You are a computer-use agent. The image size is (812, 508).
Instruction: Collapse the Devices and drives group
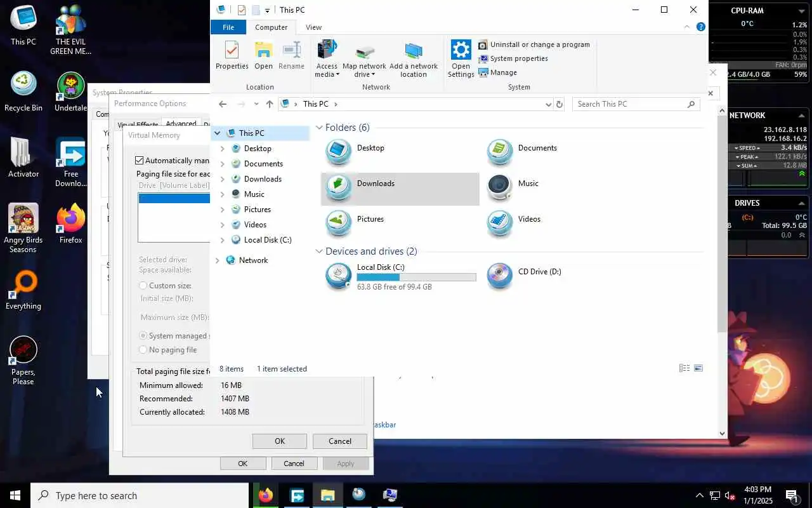tap(319, 251)
